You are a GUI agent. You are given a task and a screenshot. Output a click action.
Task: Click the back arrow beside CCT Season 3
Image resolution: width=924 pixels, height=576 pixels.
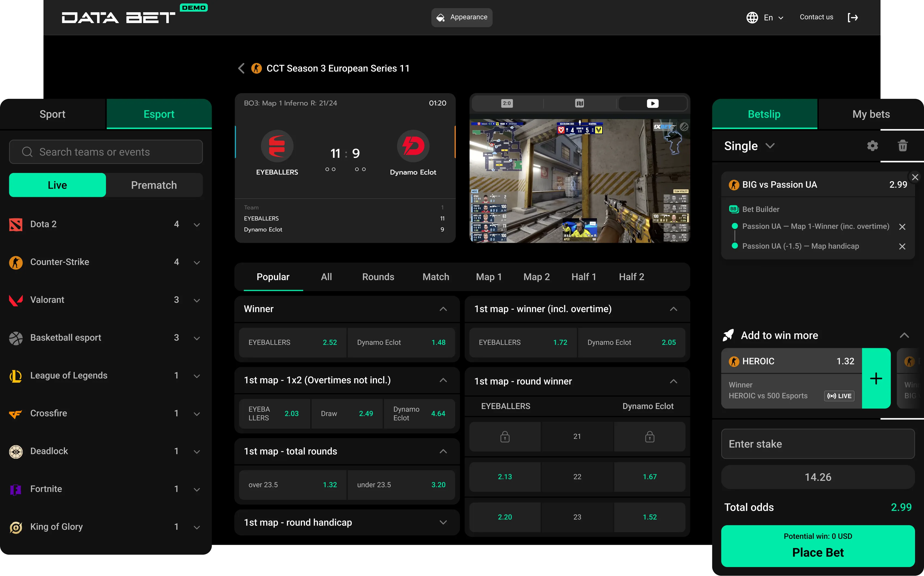point(241,68)
